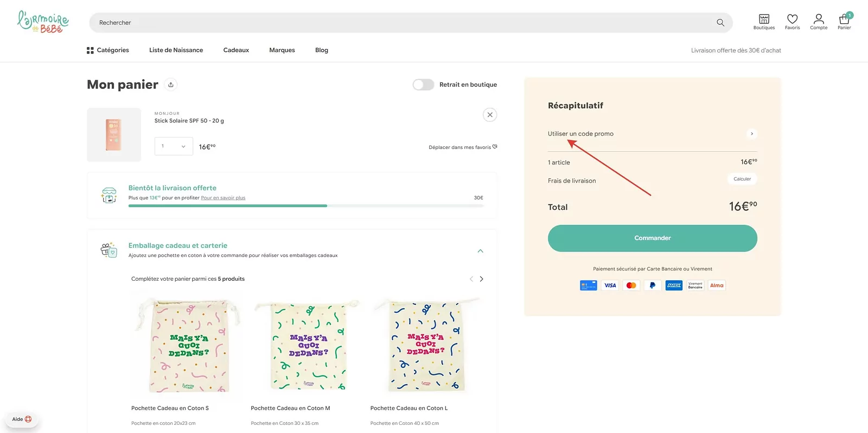Open the Compte account icon

pyautogui.click(x=819, y=22)
